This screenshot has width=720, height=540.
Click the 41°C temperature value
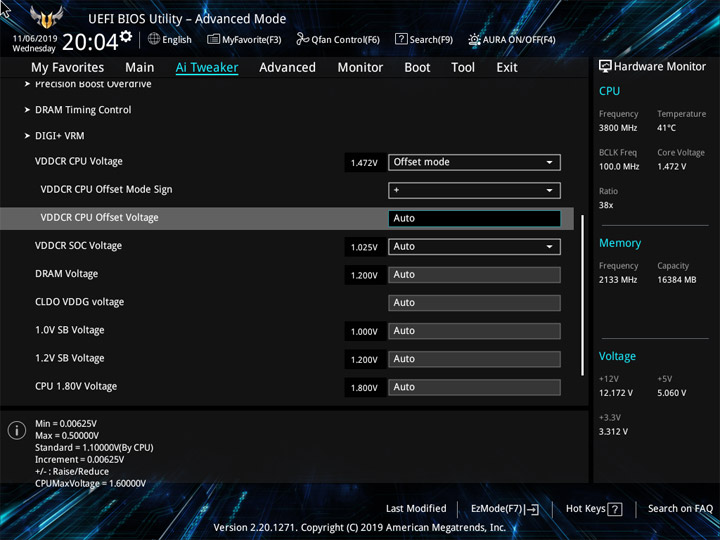(x=666, y=128)
